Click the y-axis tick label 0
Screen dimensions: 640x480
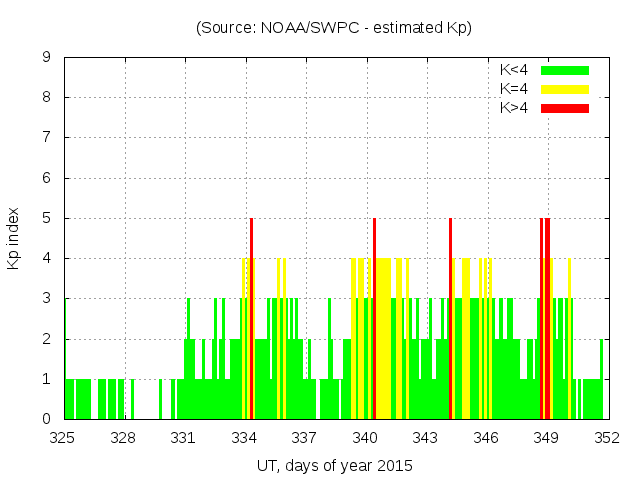[47, 419]
